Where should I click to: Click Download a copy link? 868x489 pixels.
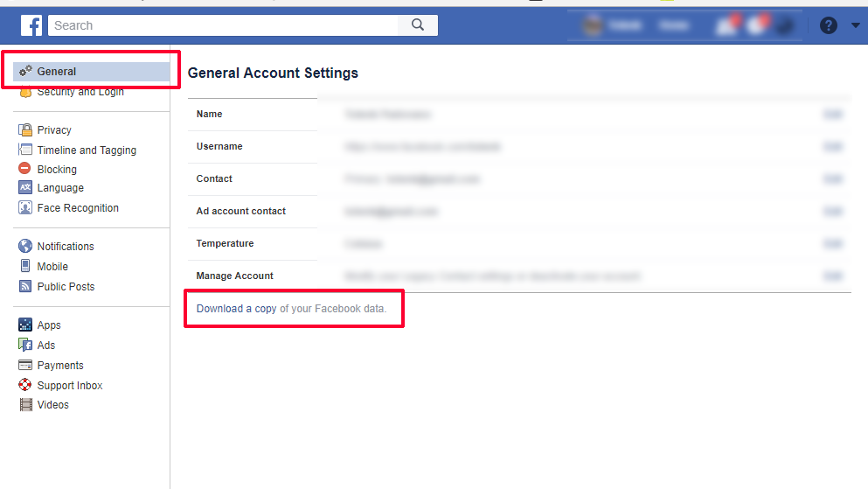236,309
